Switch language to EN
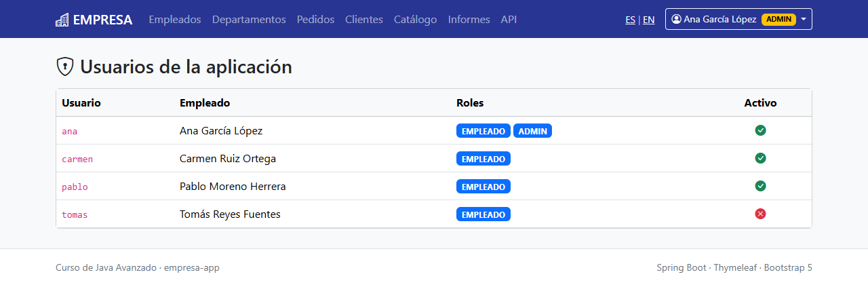Screen dimensions: 868x285 click(x=649, y=20)
